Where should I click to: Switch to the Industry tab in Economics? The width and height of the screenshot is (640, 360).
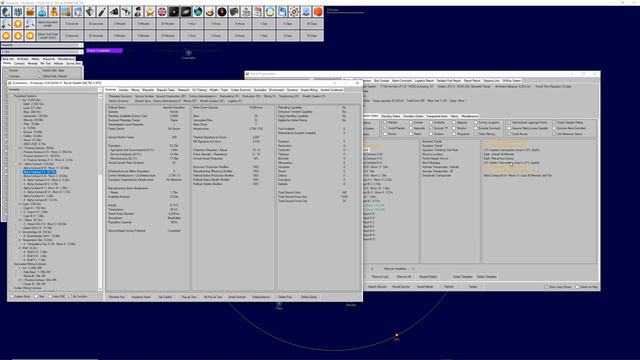tap(124, 90)
